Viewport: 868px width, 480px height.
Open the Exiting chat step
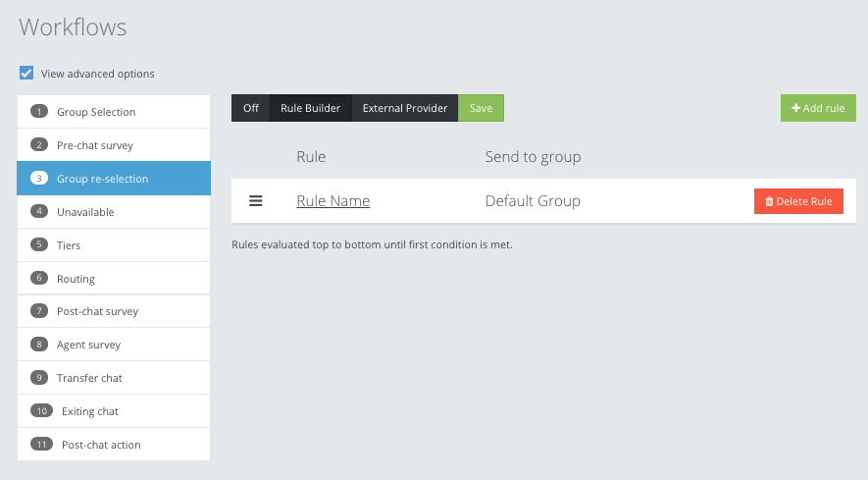point(89,411)
